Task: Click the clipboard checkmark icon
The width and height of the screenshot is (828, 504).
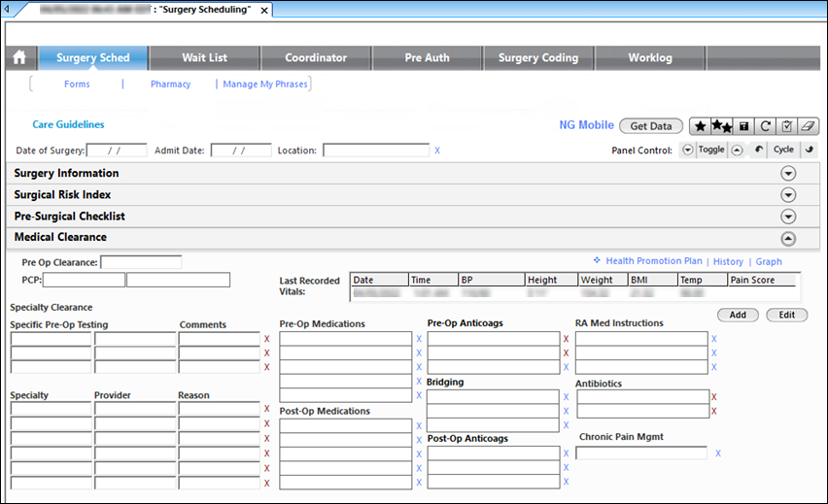Action: click(x=787, y=126)
